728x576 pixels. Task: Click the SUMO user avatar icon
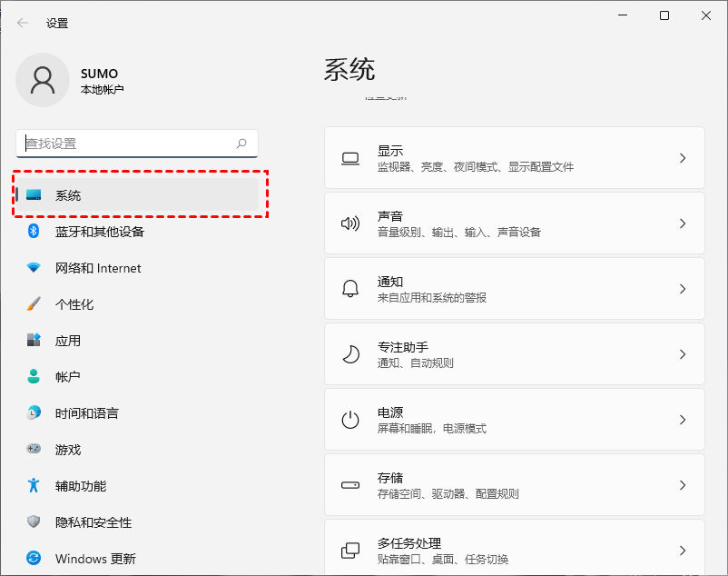43,80
